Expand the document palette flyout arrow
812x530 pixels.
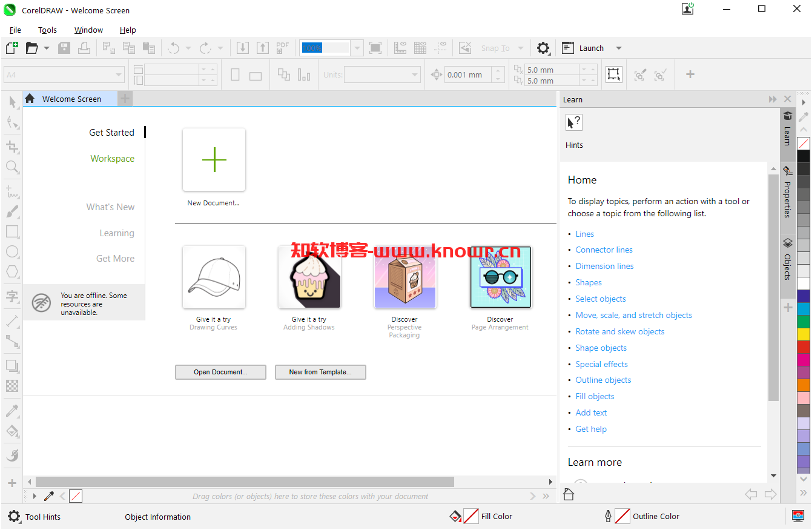coord(35,496)
